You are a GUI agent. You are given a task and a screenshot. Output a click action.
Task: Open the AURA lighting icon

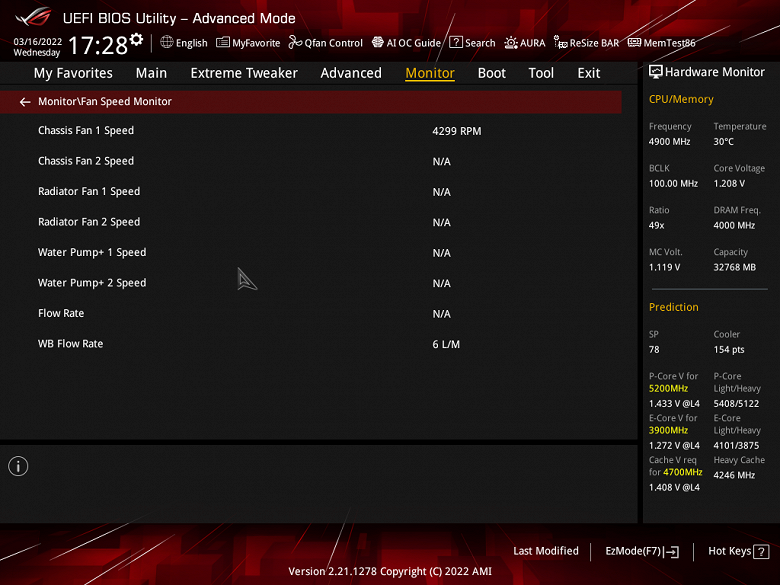pos(511,43)
